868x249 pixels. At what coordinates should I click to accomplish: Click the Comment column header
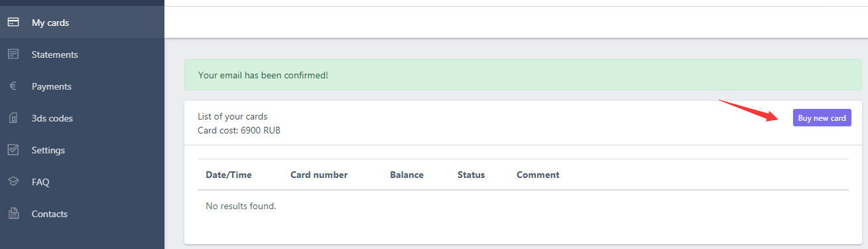point(538,175)
